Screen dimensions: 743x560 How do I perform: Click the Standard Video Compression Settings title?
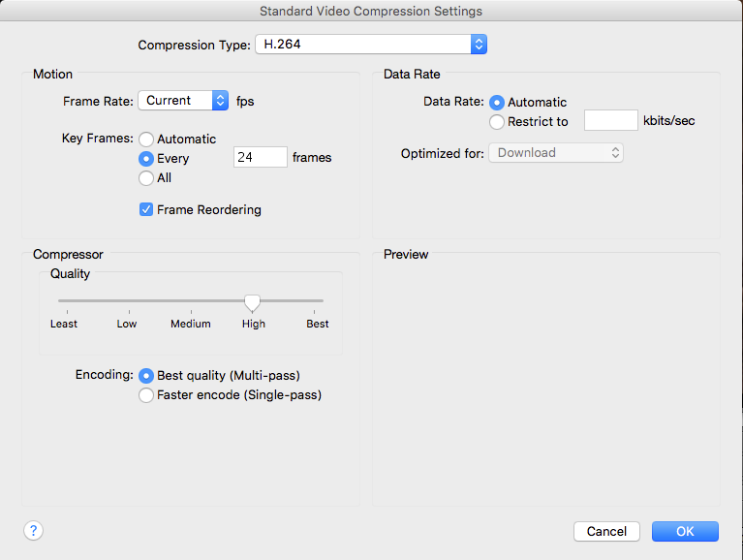[371, 11]
